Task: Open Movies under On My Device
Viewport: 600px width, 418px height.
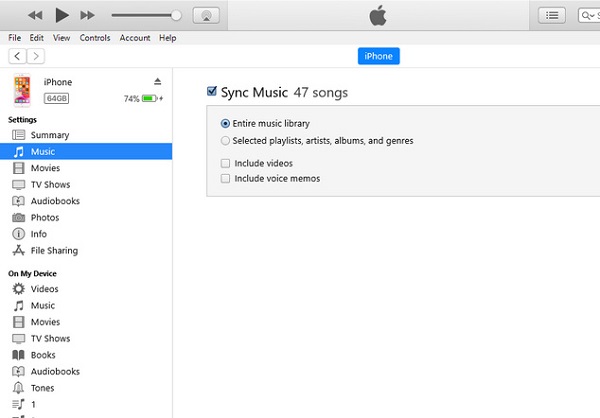Action: tap(86, 322)
